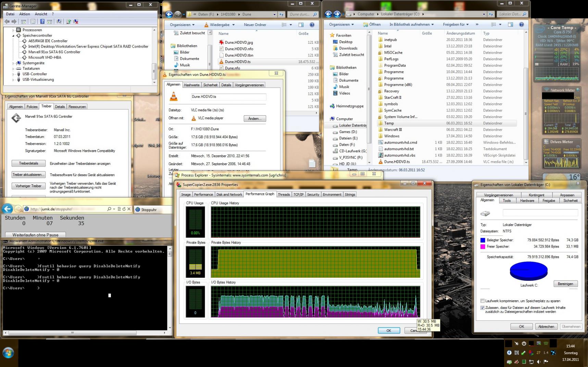588x367 pixels.
Task: Uncheck the index file contents checkbox
Action: pos(482,308)
